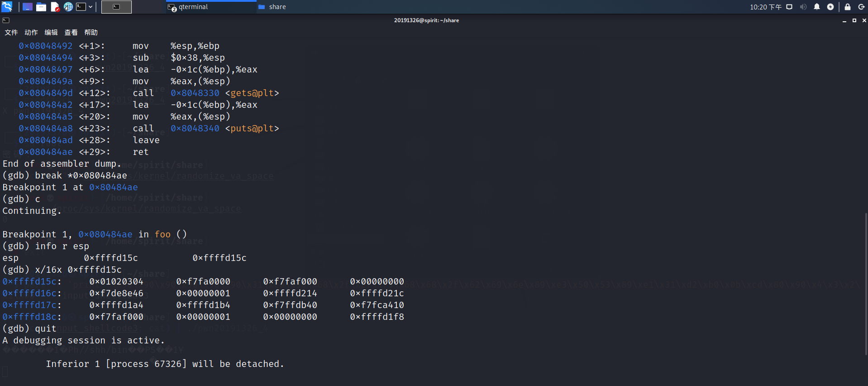Open the 查看 (View) menu

coord(71,33)
